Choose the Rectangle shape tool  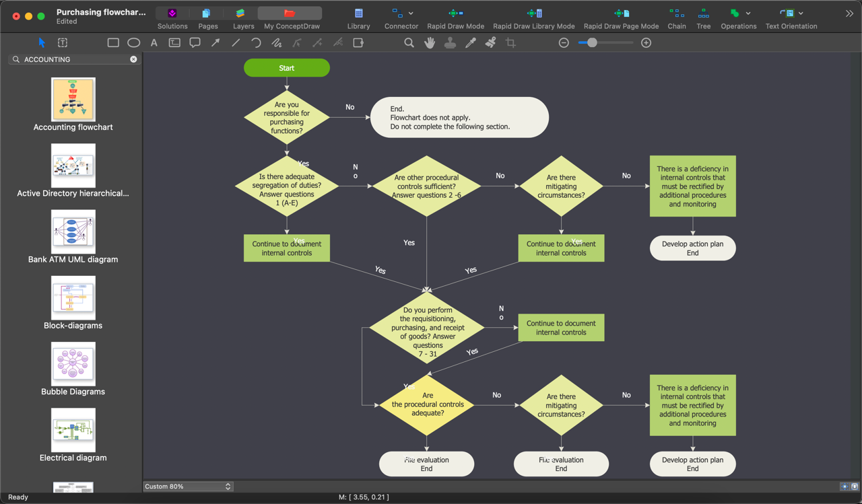pos(113,42)
